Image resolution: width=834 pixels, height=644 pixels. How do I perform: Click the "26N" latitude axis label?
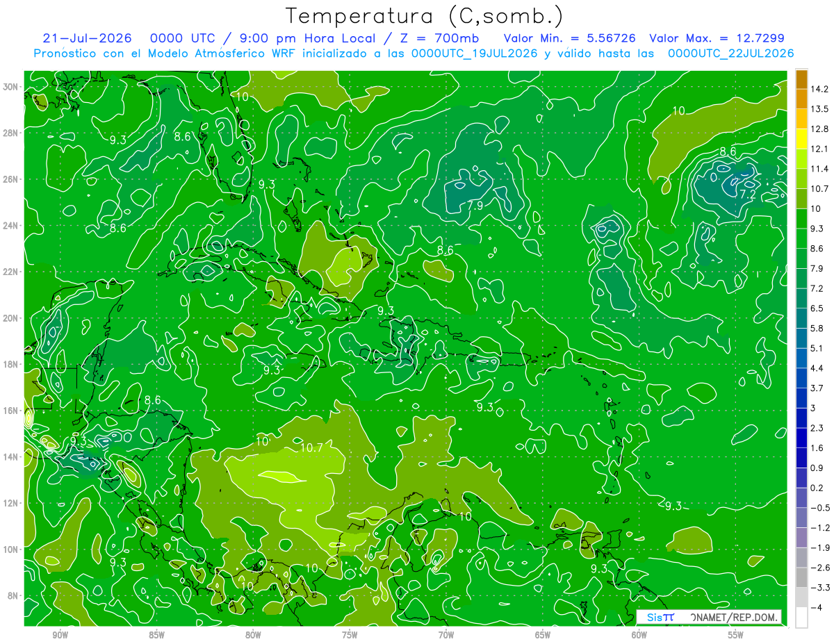(12, 179)
